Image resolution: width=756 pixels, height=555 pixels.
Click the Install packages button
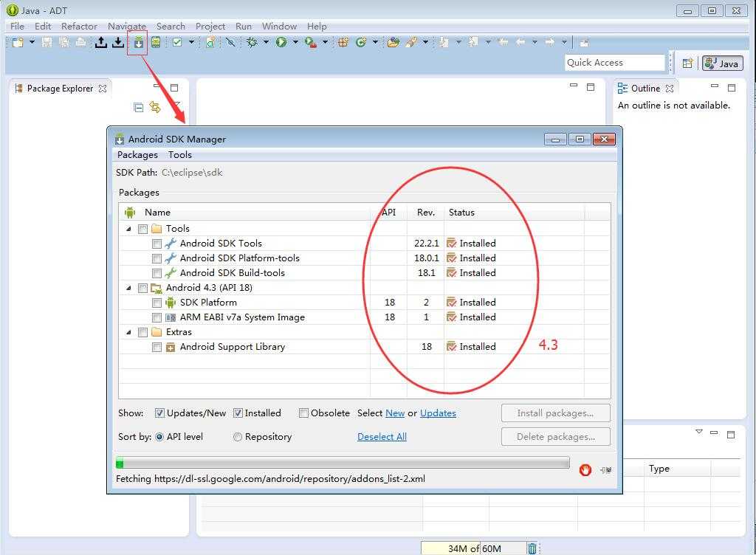(x=555, y=413)
